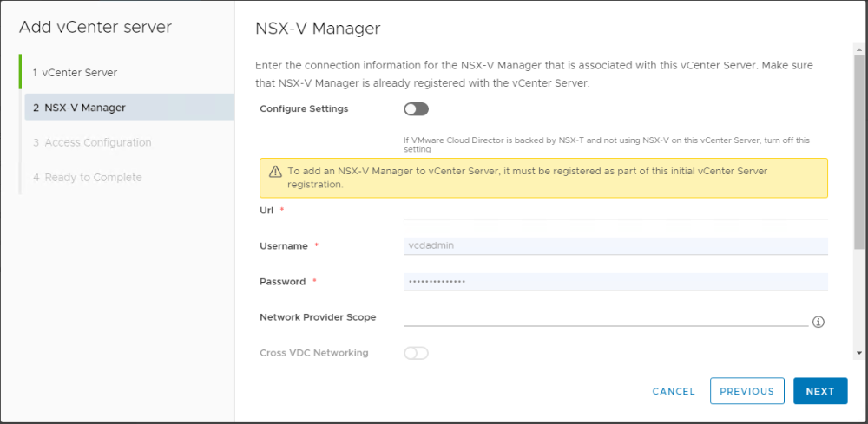Click the scrollbar track below the thumb
Image resolution: width=868 pixels, height=424 pixels.
(858, 298)
